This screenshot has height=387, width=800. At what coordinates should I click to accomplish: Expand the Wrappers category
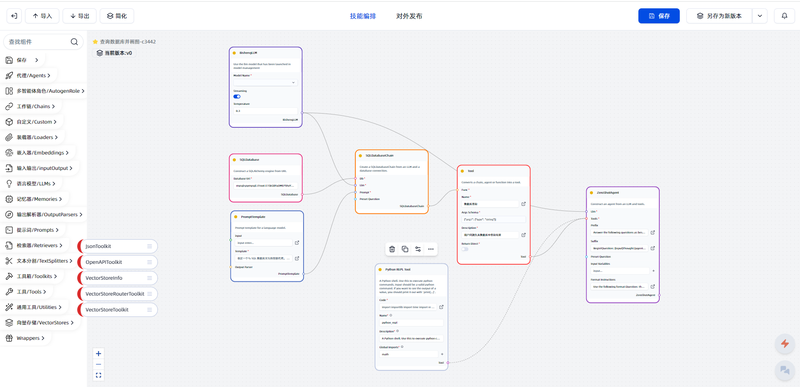click(27, 338)
